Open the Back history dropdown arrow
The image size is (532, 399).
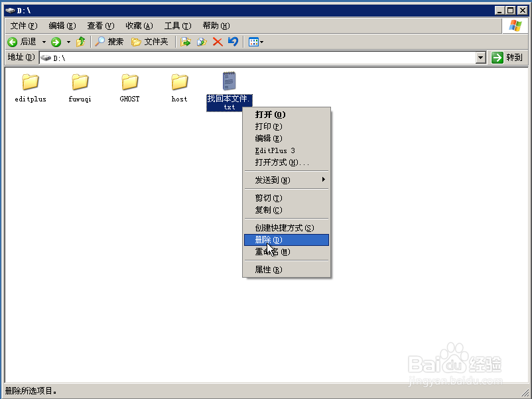coord(44,42)
